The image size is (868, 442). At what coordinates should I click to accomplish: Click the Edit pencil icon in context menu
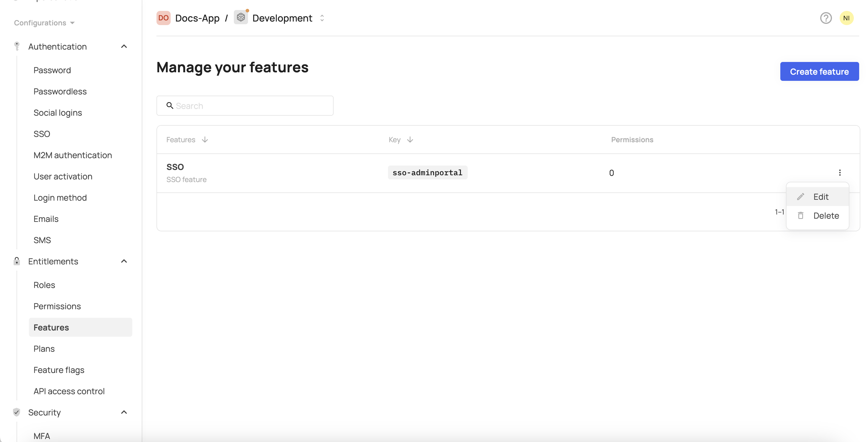tap(801, 197)
